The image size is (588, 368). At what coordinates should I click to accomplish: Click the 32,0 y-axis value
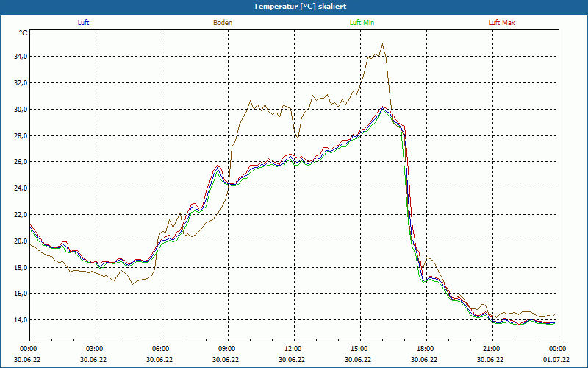(21, 82)
